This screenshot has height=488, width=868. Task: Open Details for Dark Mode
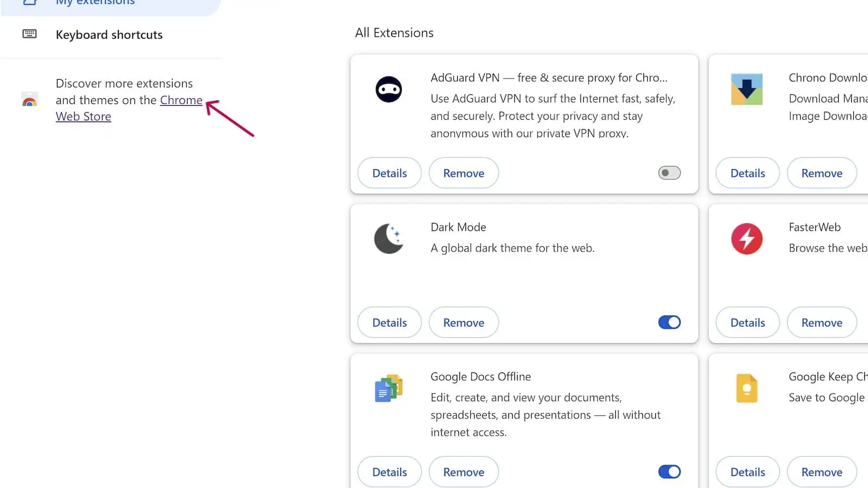click(x=390, y=323)
